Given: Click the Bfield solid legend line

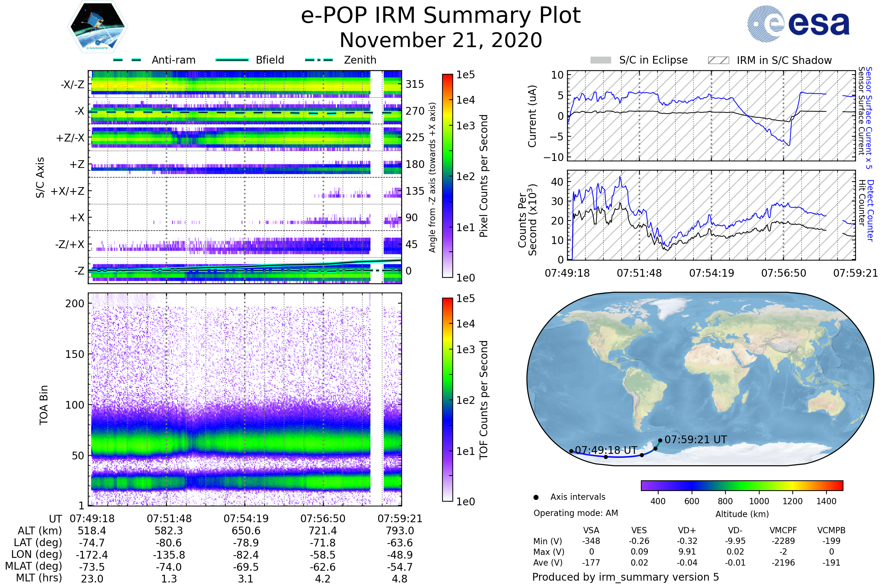Looking at the screenshot, I should (232, 60).
